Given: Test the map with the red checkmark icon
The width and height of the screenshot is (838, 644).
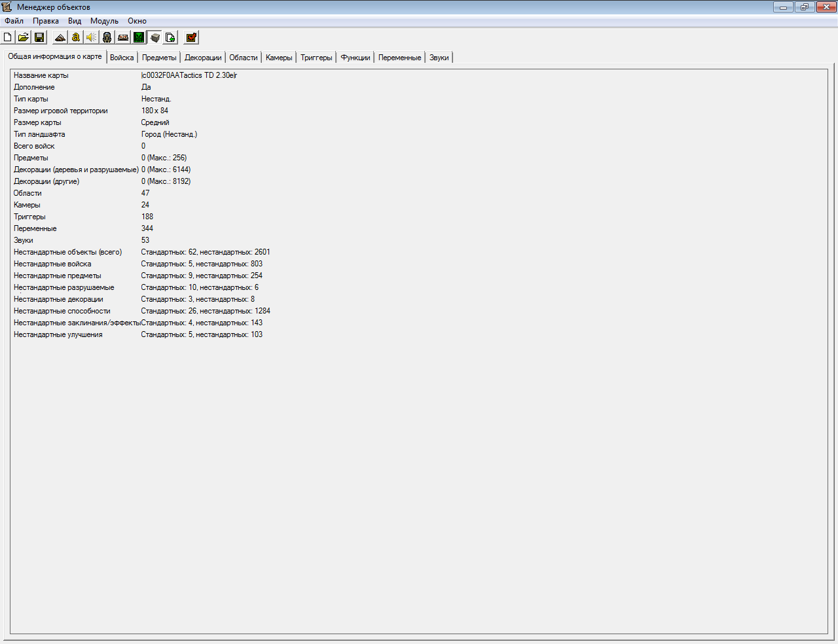Looking at the screenshot, I should (191, 37).
